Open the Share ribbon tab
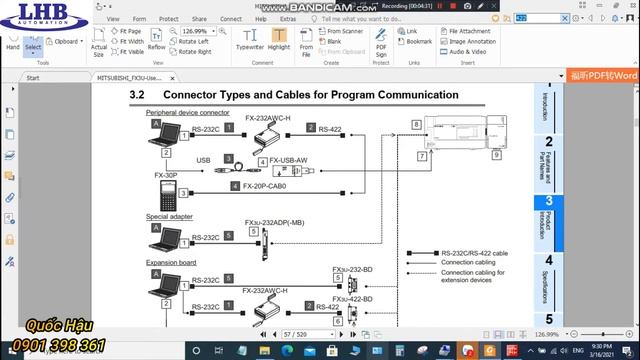The height and width of the screenshot is (360, 640). pos(199,19)
